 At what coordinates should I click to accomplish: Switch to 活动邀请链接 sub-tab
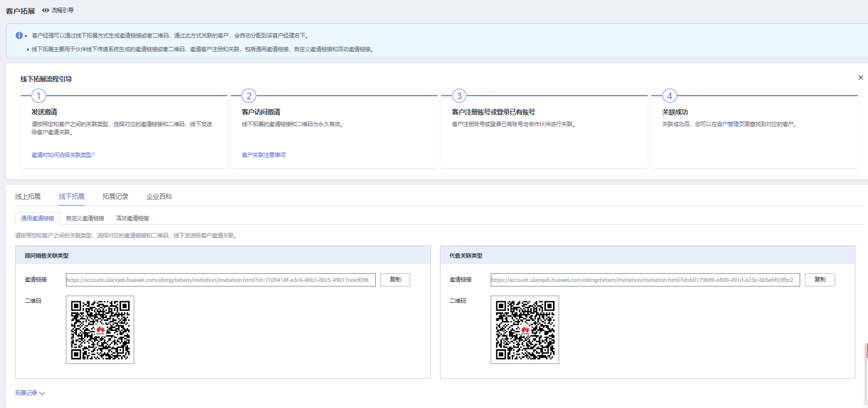pos(132,218)
